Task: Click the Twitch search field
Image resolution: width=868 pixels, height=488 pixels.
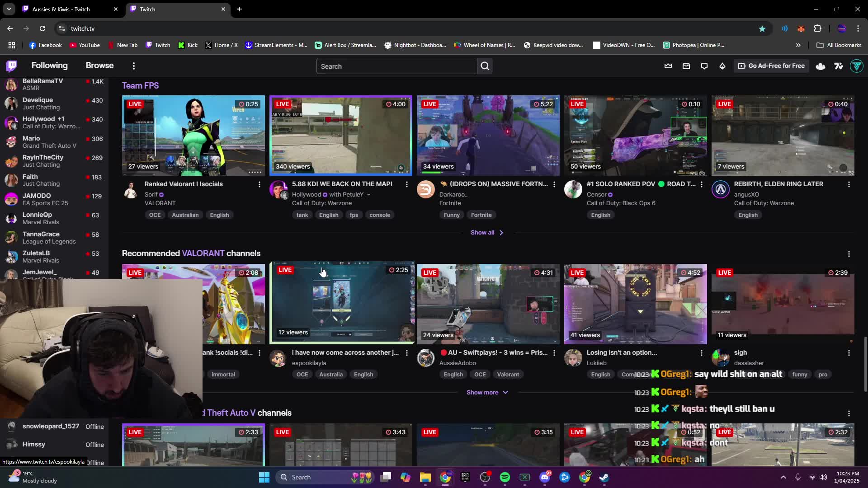Action: click(x=396, y=66)
